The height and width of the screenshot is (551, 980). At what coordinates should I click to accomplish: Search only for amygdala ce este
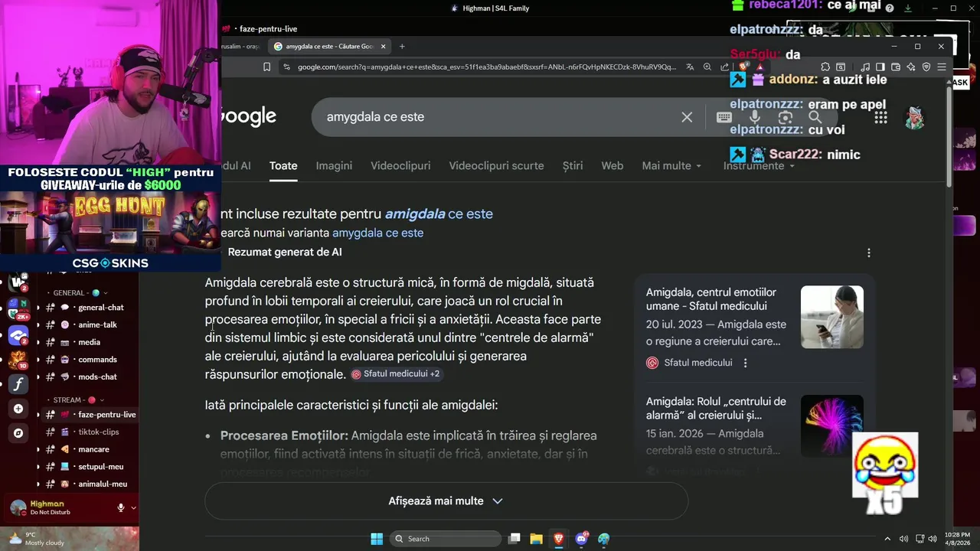pyautogui.click(x=377, y=233)
